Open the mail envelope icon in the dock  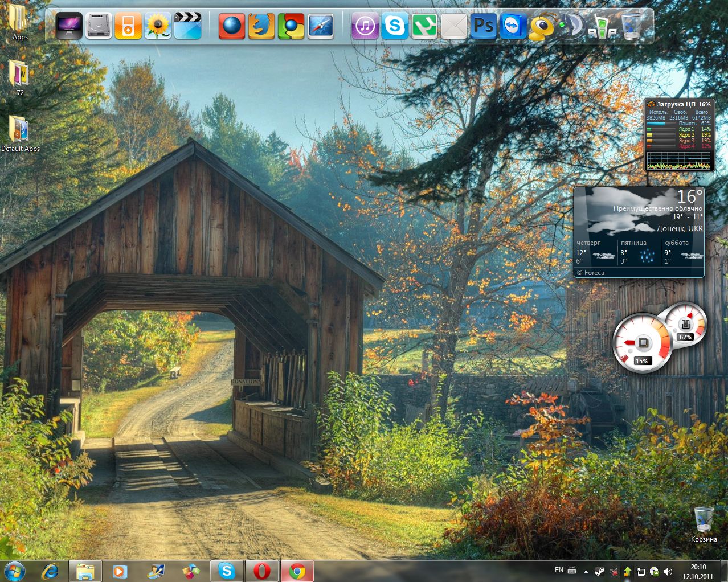454,26
